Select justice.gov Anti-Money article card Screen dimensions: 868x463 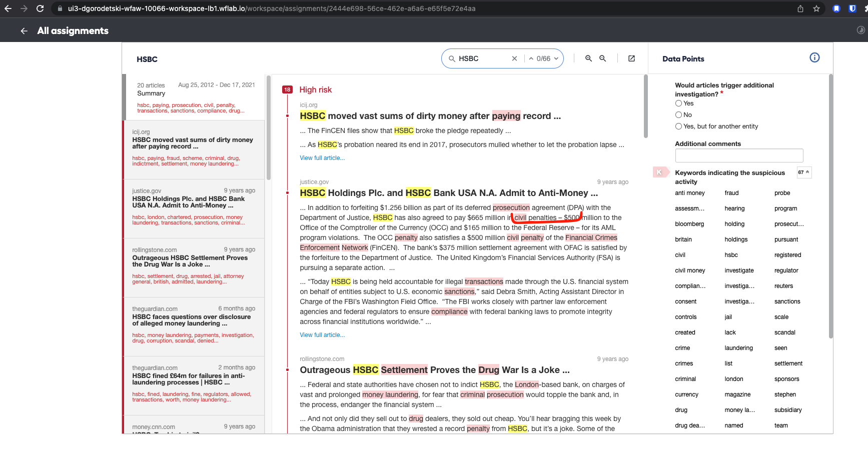(194, 208)
